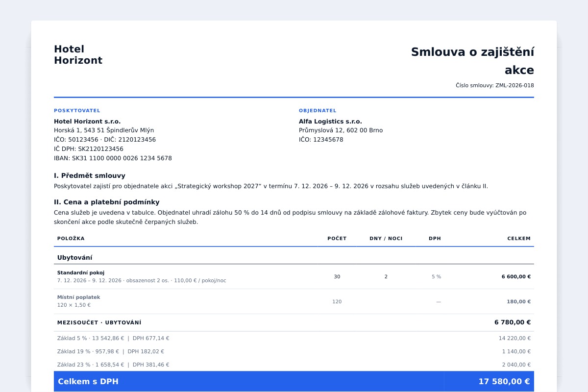
Task: Click calculation '120 × 1,50 €'
Action: [74, 305]
